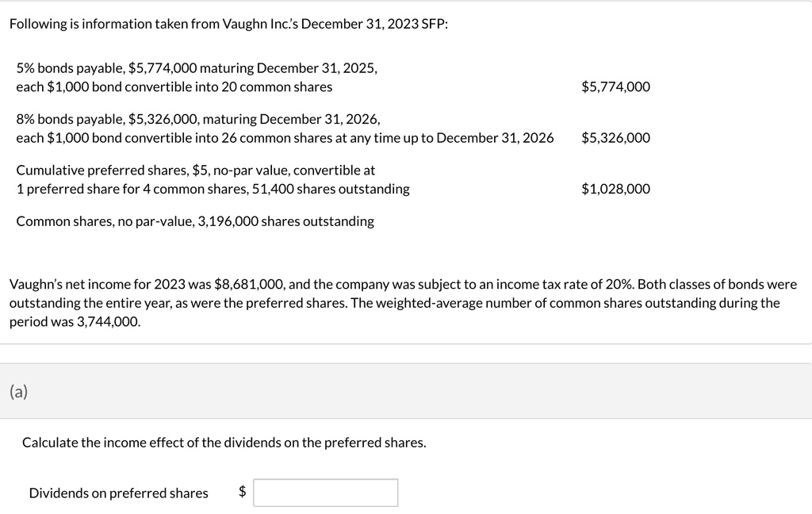
Task: Click 'each $1,000 bond convertible into 20' line
Action: [174, 86]
